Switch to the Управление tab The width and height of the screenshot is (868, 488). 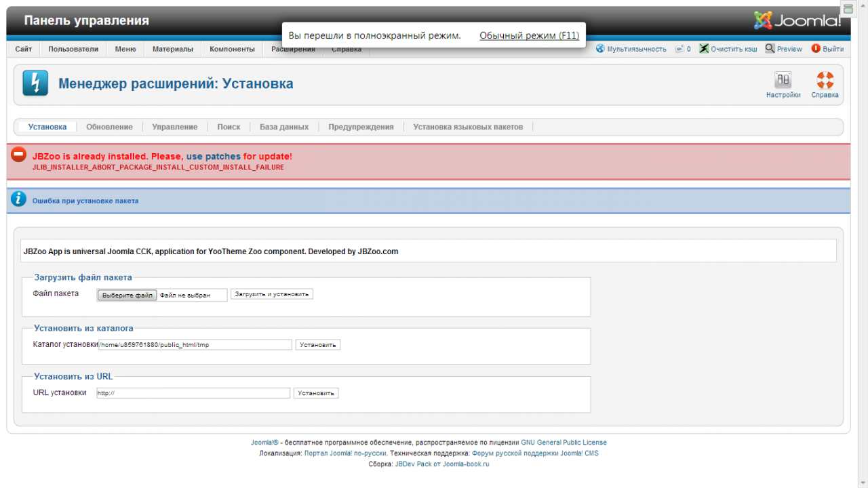pos(175,127)
